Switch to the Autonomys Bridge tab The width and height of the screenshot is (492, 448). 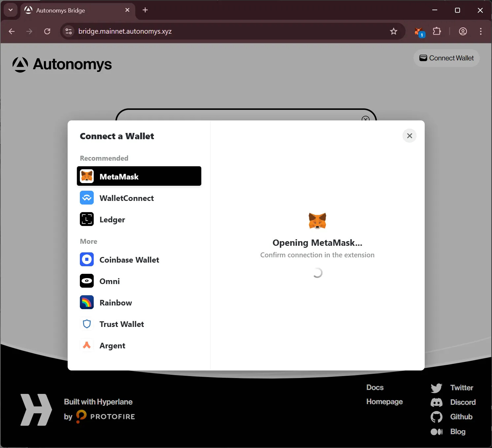78,10
